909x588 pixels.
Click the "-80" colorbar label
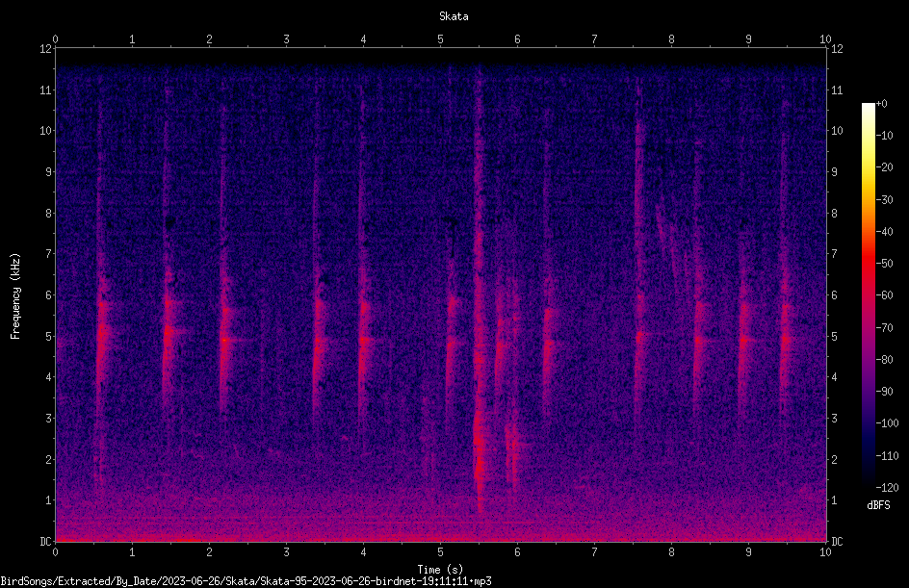point(885,360)
